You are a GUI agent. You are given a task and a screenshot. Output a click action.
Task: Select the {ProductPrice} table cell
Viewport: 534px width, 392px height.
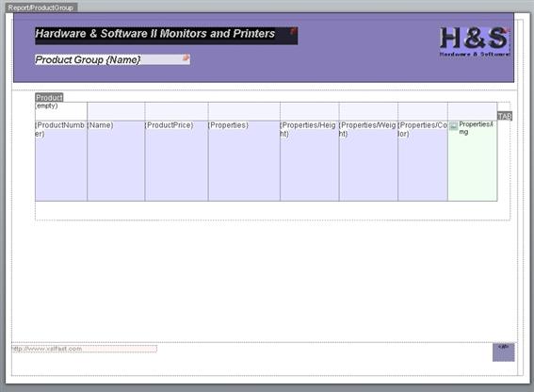[x=176, y=160]
